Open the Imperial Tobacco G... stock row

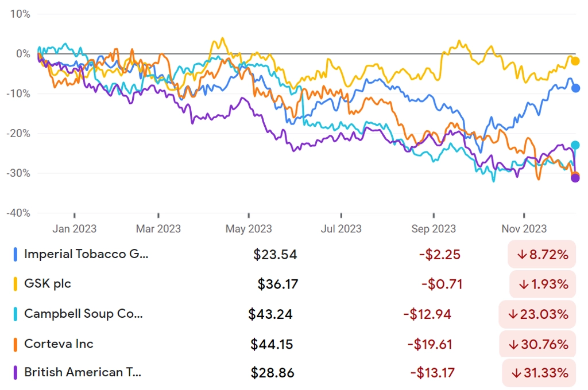295,255
